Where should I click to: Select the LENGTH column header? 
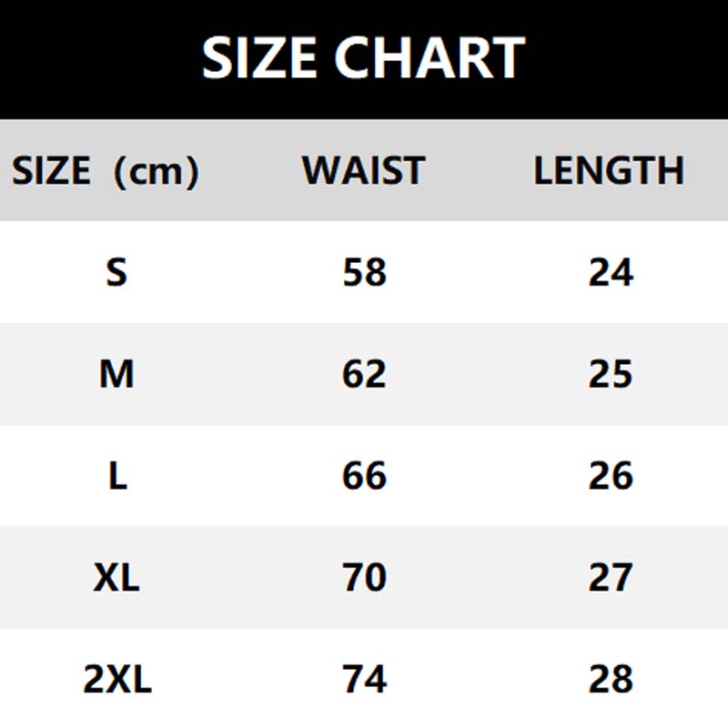point(609,171)
